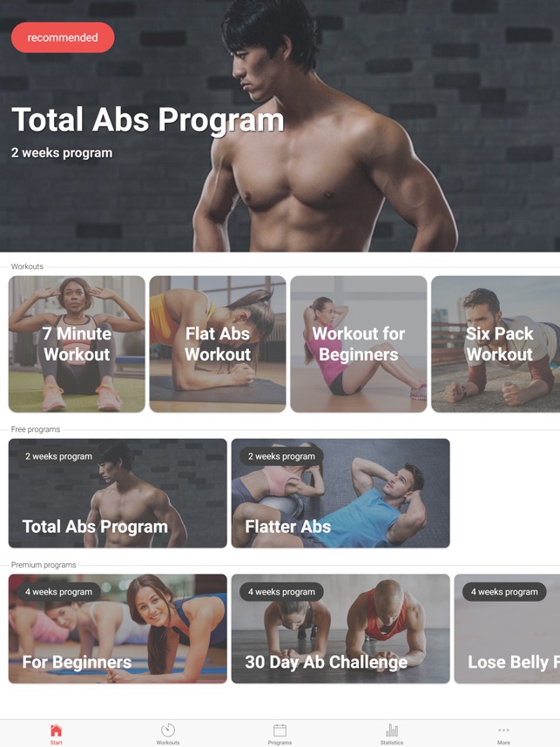Viewport: 560px width, 747px height.
Task: Tap the More three-dots icon
Action: 503,730
